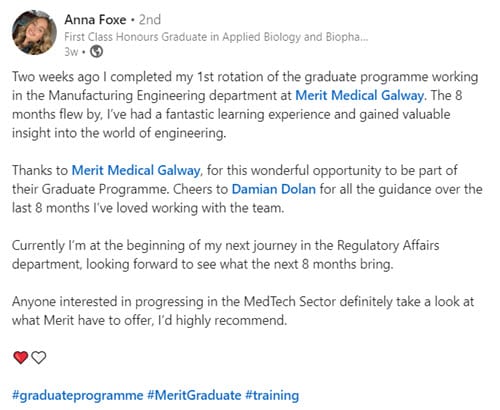Click the 'Two weeks ago I completed' line
This screenshot has width=500, height=410.
(245, 77)
